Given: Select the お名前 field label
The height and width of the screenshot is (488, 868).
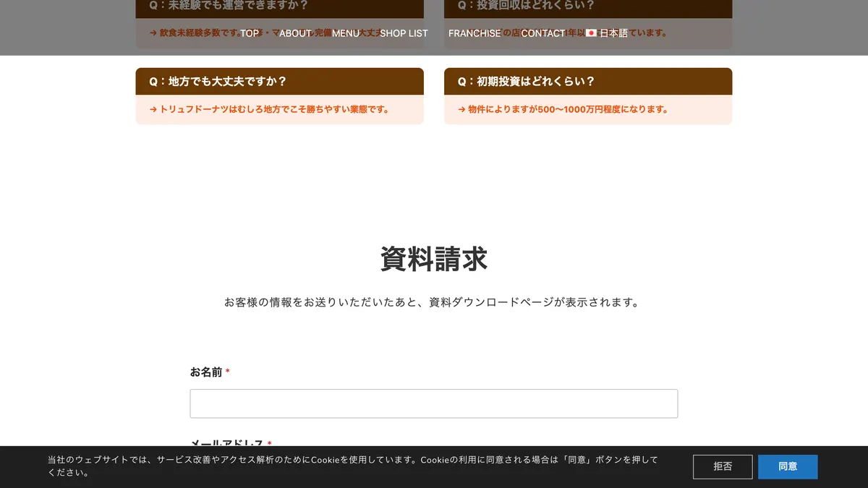Looking at the screenshot, I should 206,372.
